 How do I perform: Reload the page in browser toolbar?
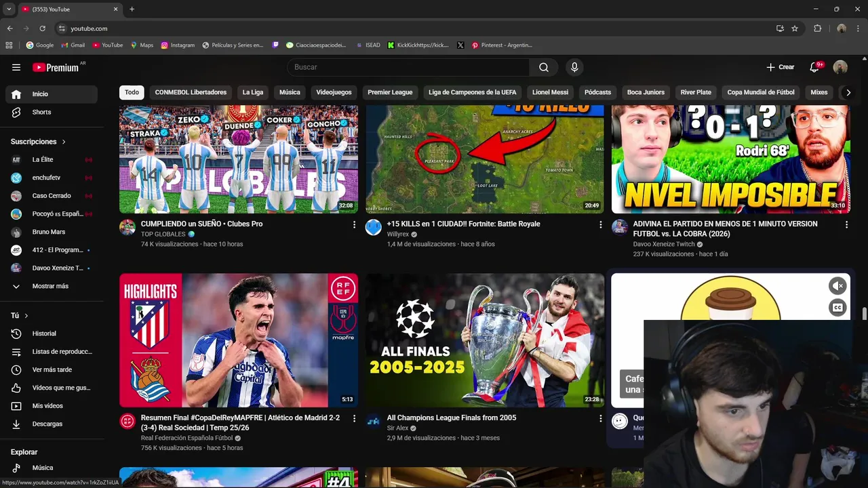(x=42, y=28)
